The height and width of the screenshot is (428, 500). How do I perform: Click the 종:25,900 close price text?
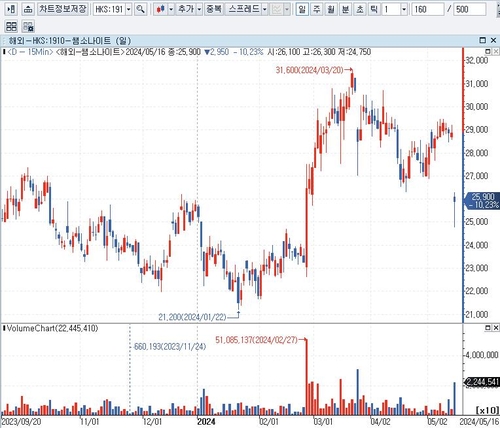pyautogui.click(x=184, y=52)
